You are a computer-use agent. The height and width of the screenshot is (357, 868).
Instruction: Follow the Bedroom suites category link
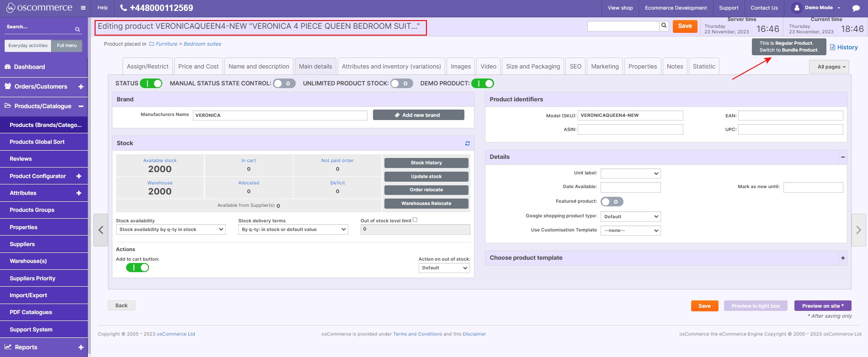[202, 44]
